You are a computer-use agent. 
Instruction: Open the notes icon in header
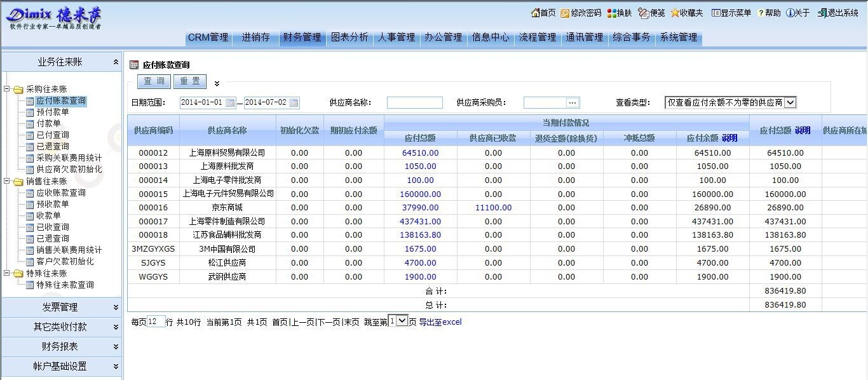(x=643, y=13)
